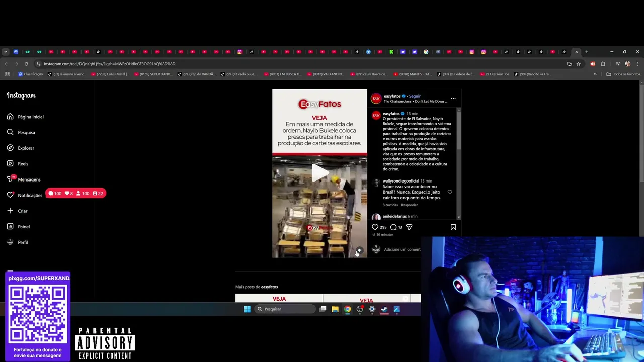Image resolution: width=644 pixels, height=362 pixels.
Task: Open anileidefarias profile
Action: (x=394, y=216)
